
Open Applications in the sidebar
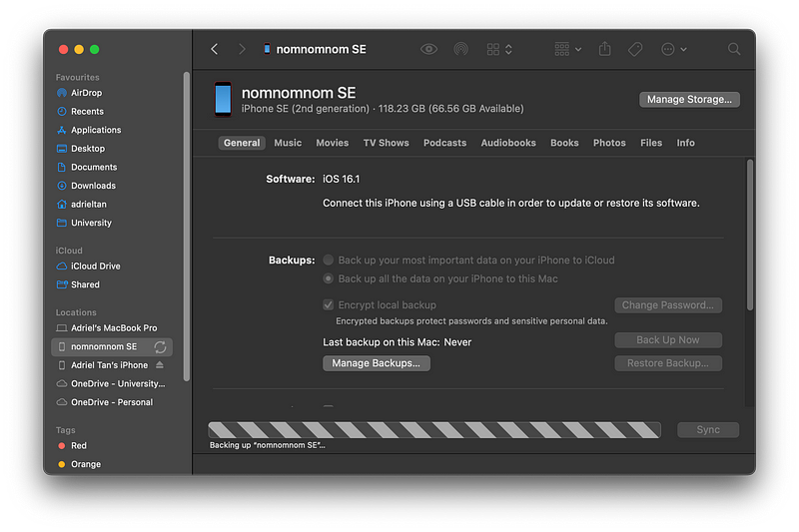112,130
